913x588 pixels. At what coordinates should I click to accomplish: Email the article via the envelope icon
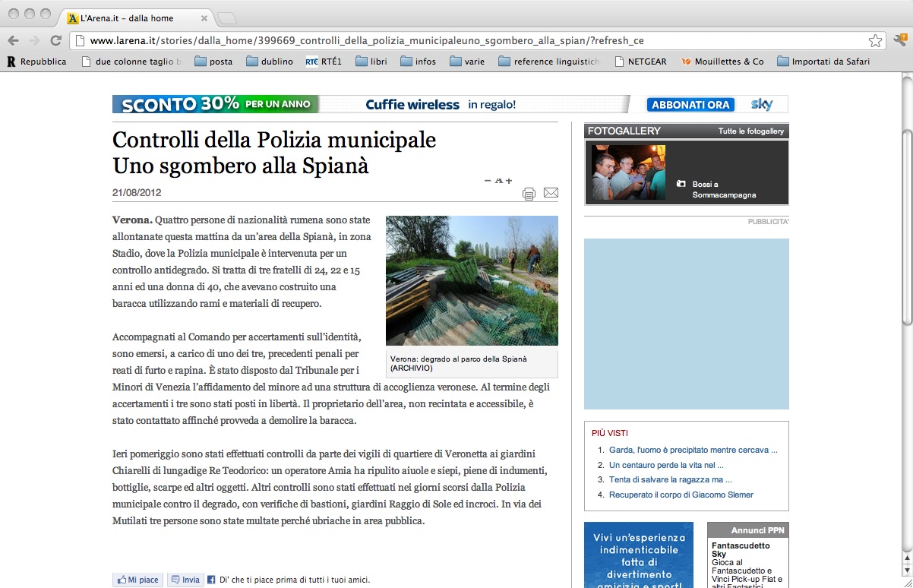[551, 193]
